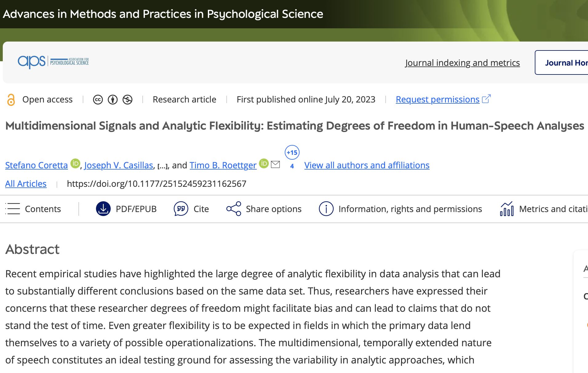Open Journal indexing and metrics link

click(x=462, y=63)
